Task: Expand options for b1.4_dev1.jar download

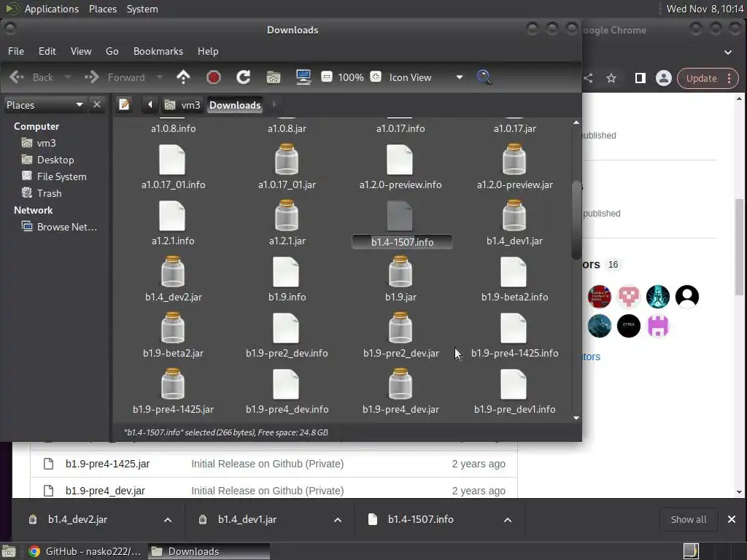Action: (338, 519)
